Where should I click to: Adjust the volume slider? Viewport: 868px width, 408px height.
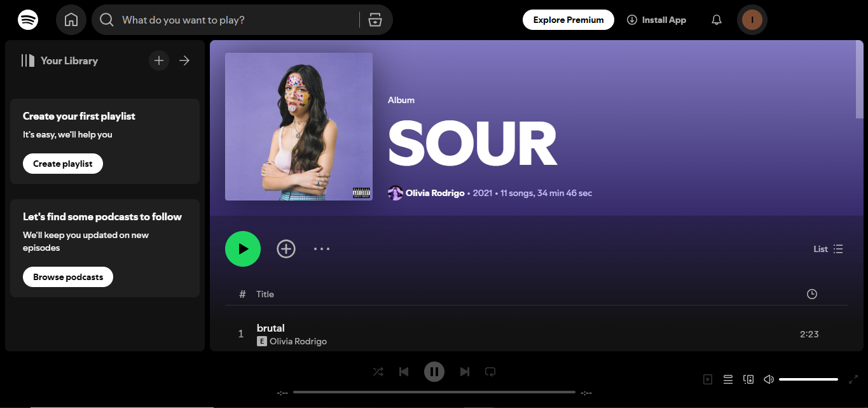pos(808,379)
